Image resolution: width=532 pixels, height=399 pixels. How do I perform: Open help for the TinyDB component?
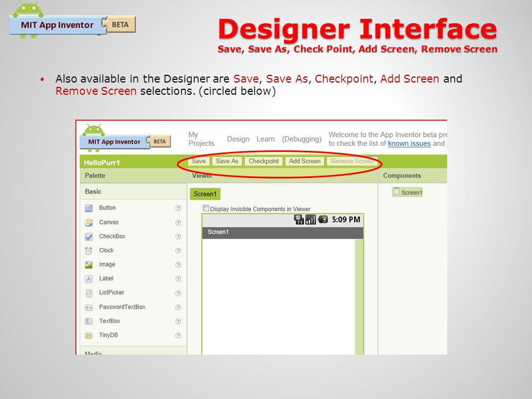pyautogui.click(x=178, y=336)
